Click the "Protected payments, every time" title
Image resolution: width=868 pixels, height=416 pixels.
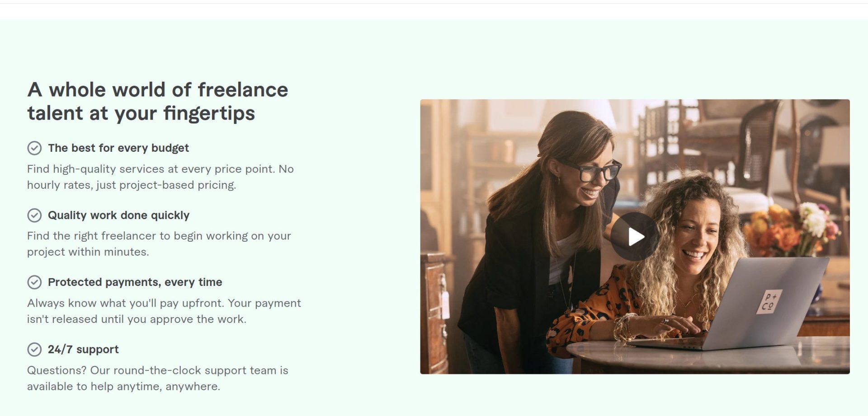(x=135, y=282)
